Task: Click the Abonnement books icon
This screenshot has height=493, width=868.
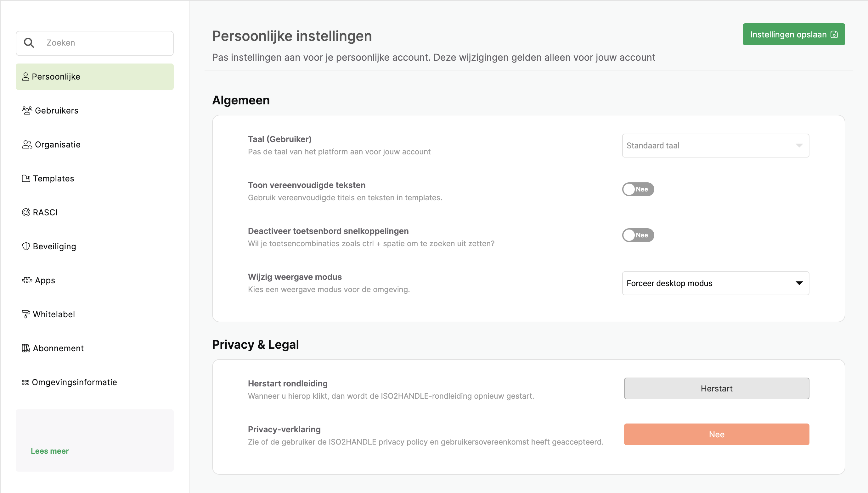Action: click(x=26, y=348)
